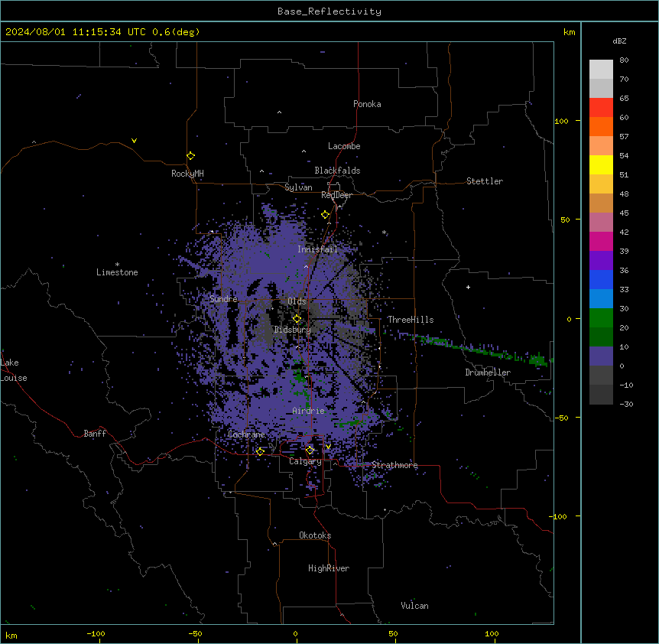Click the Drumheller label
The height and width of the screenshot is (644, 659).
(488, 372)
